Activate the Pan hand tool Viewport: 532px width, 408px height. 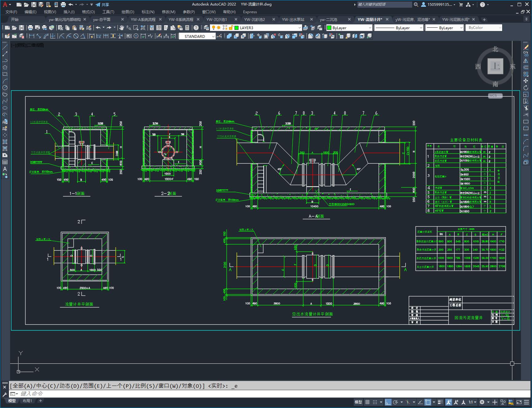[x=122, y=28]
